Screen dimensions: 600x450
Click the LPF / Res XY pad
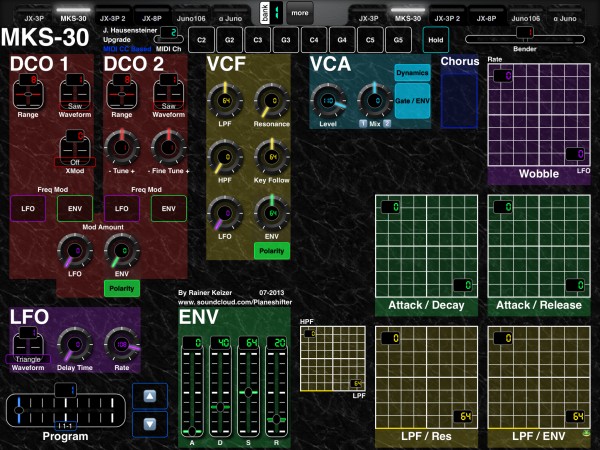426,377
